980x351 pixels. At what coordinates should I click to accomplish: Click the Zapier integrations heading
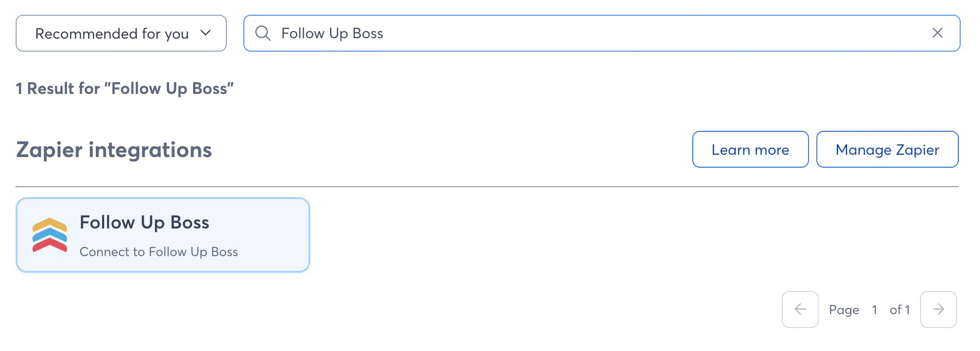coord(114,150)
